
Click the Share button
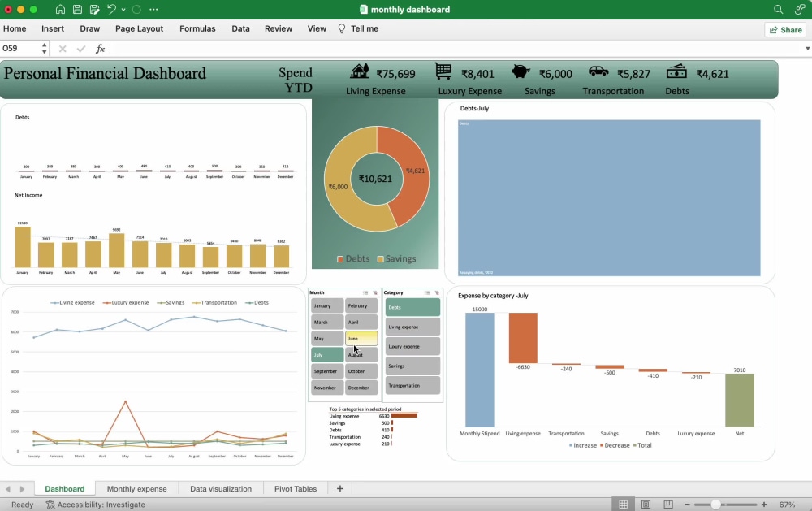point(785,28)
